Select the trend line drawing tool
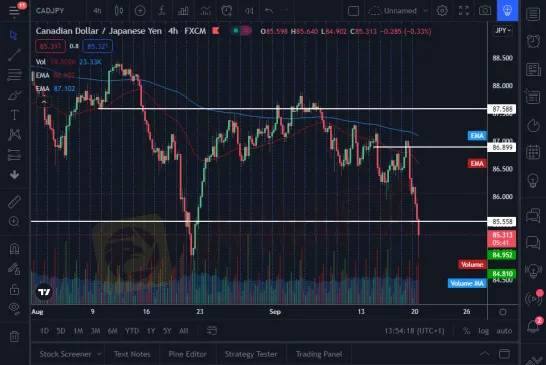Image resolution: width=546 pixels, height=365 pixels. [14, 55]
